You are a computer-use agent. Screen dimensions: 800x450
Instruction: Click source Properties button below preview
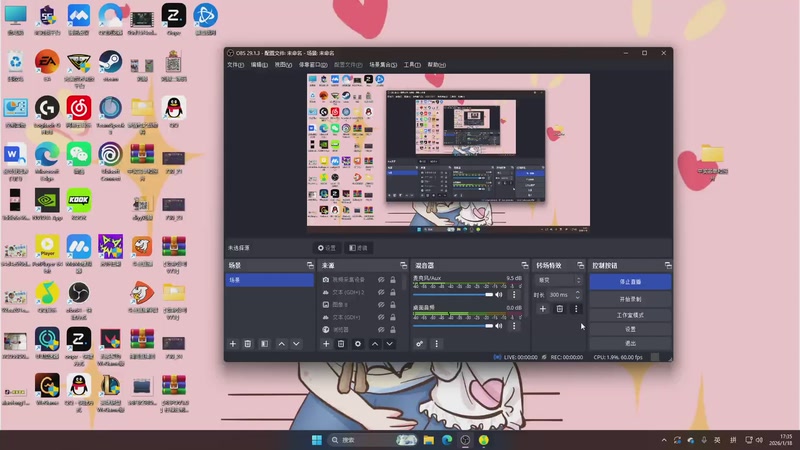point(327,248)
